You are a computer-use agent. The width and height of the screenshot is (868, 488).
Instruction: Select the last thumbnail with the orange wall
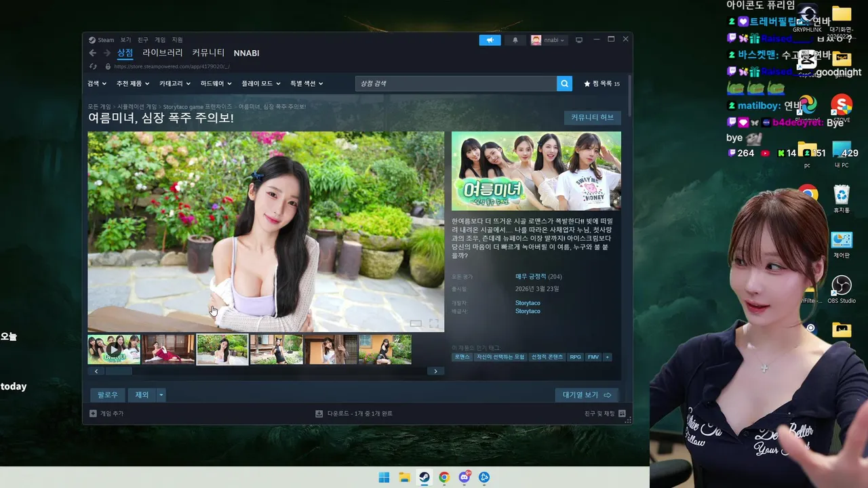pyautogui.click(x=384, y=350)
